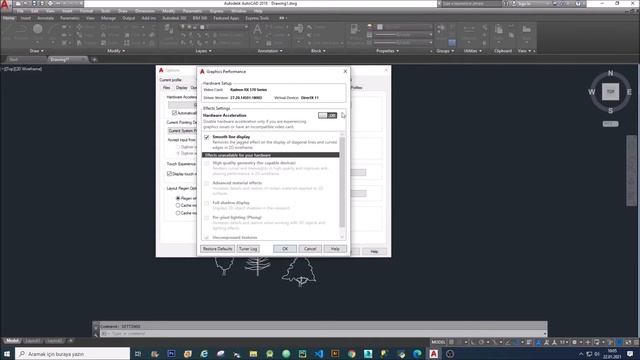640x360 pixels.
Task: Click the command line input field
Action: click(x=322, y=333)
